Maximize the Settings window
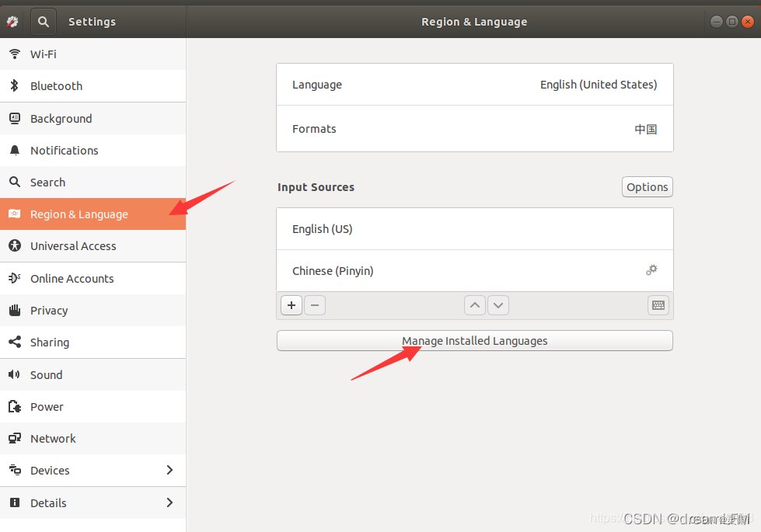761x532 pixels. 732,21
